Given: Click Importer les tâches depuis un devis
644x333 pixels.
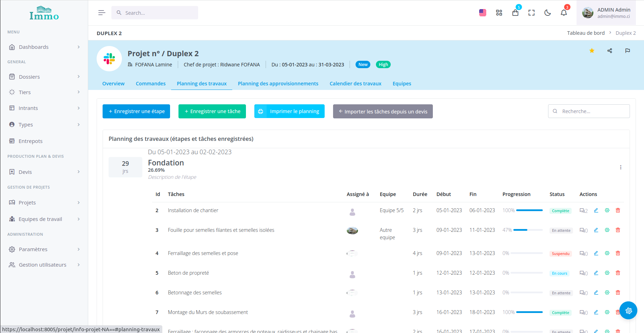Looking at the screenshot, I should 383,112.
